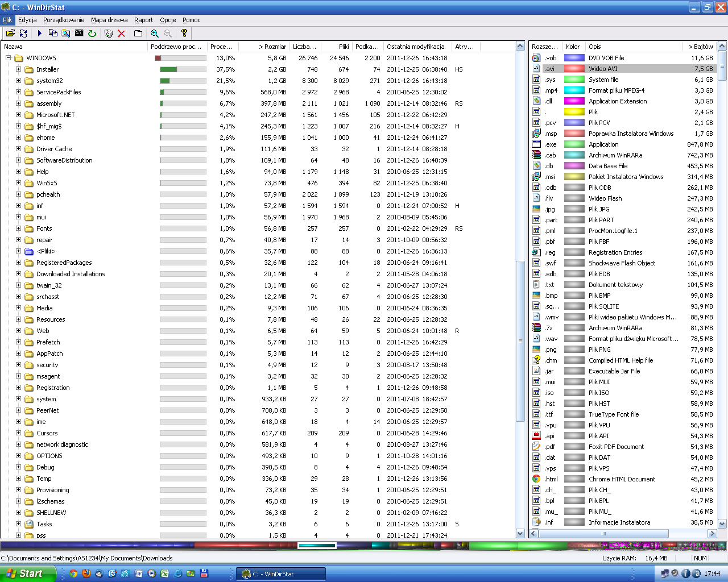The height and width of the screenshot is (582, 728).
Task: Expand the SoftwareDistribution folder node
Action: pos(19,160)
